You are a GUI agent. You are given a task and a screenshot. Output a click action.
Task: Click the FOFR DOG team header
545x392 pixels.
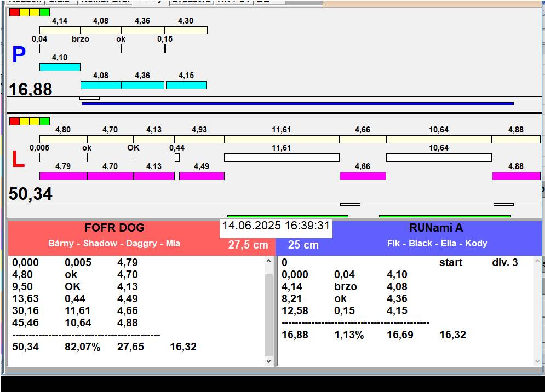click(114, 228)
